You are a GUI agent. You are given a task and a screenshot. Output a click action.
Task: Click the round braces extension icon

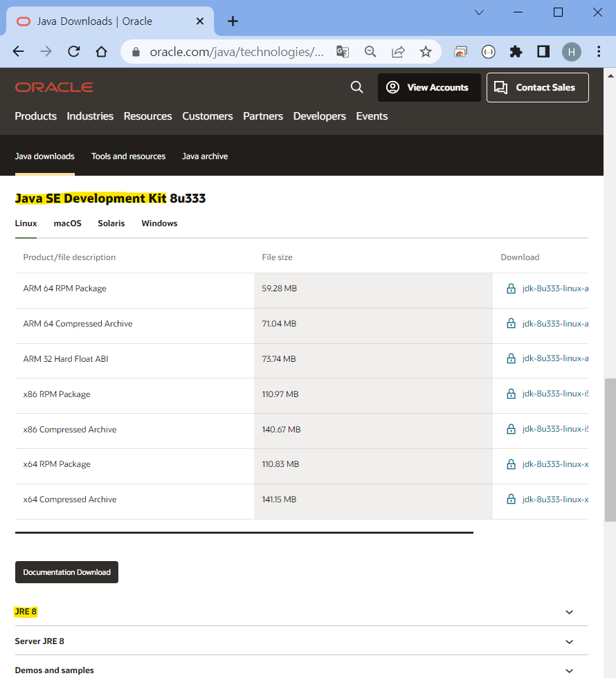tap(489, 52)
